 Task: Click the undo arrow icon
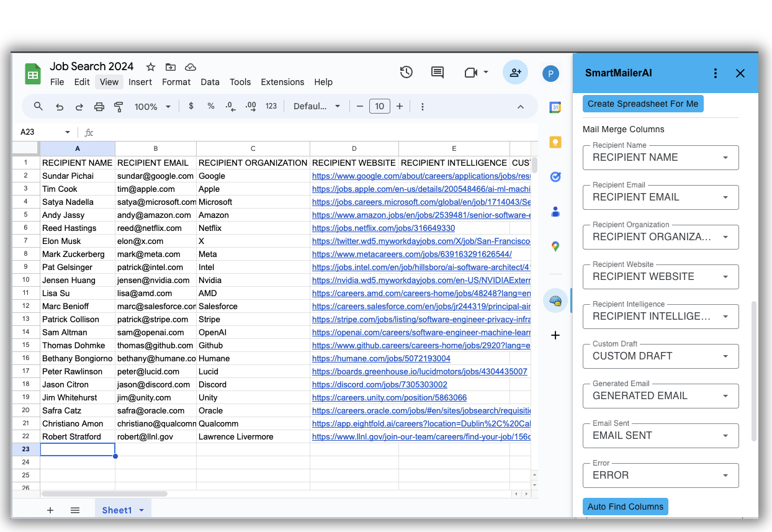coord(60,107)
